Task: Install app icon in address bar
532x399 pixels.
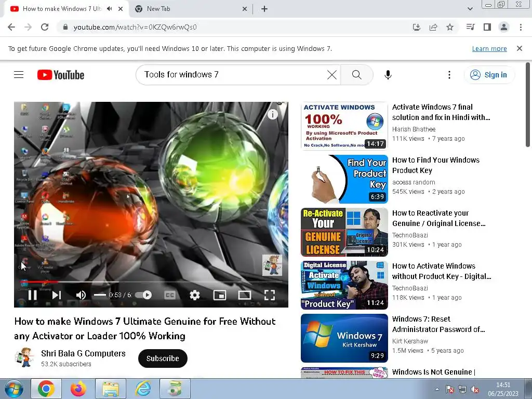Action: (x=416, y=27)
